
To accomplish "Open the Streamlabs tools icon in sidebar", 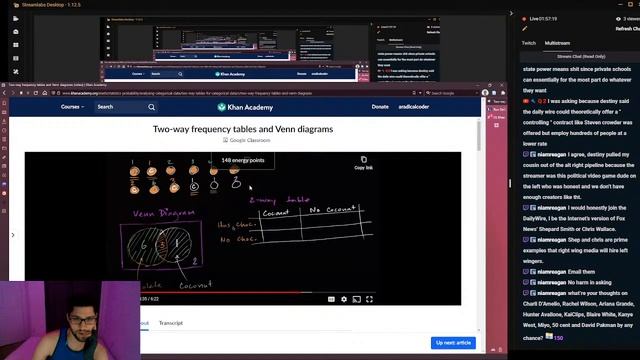I will [16, 72].
